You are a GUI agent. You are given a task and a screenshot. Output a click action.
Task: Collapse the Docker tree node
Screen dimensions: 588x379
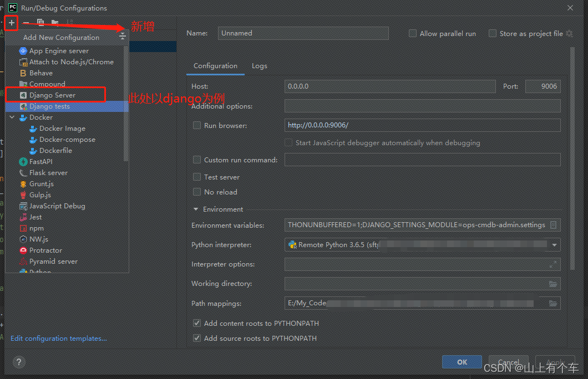coord(12,117)
